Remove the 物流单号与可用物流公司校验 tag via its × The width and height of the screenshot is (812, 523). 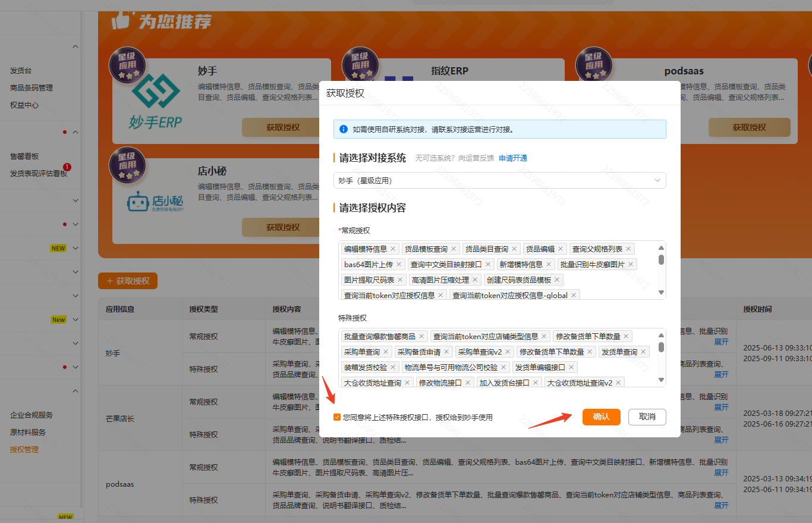(x=503, y=367)
